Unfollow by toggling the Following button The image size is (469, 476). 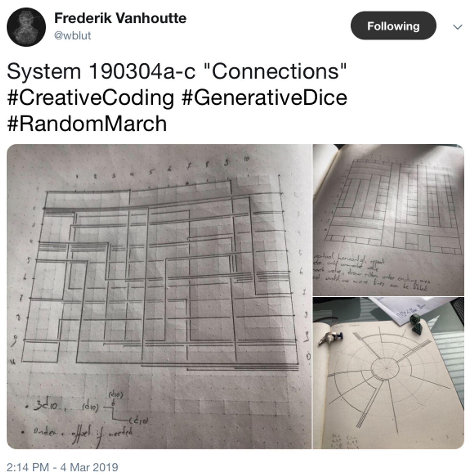point(394,26)
